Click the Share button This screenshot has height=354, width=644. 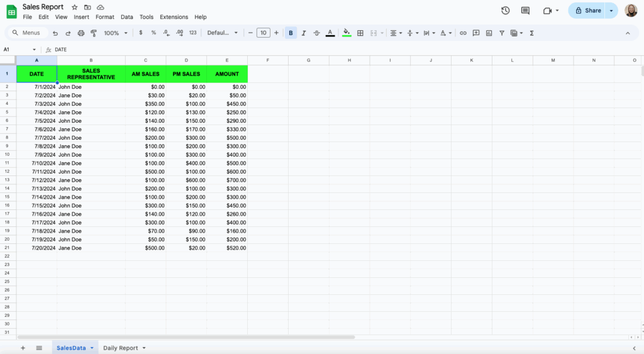pos(588,11)
